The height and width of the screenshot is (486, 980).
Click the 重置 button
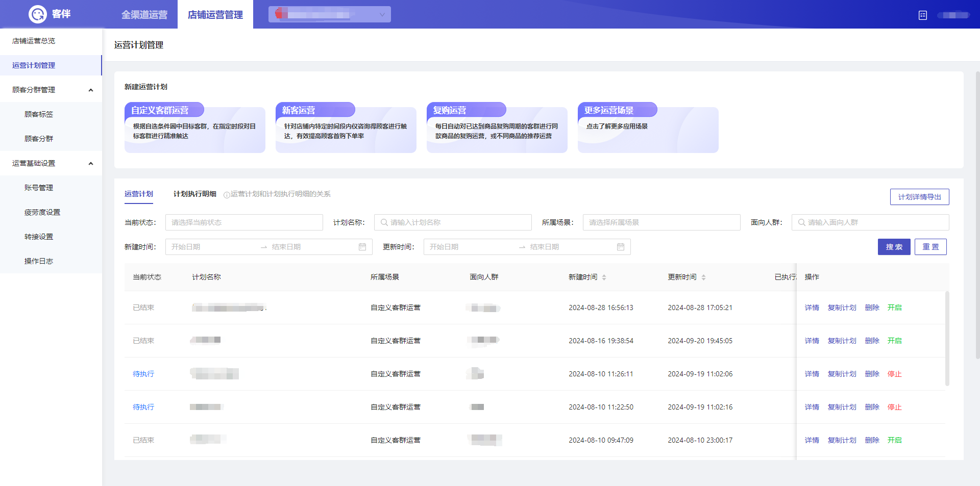[x=930, y=247]
